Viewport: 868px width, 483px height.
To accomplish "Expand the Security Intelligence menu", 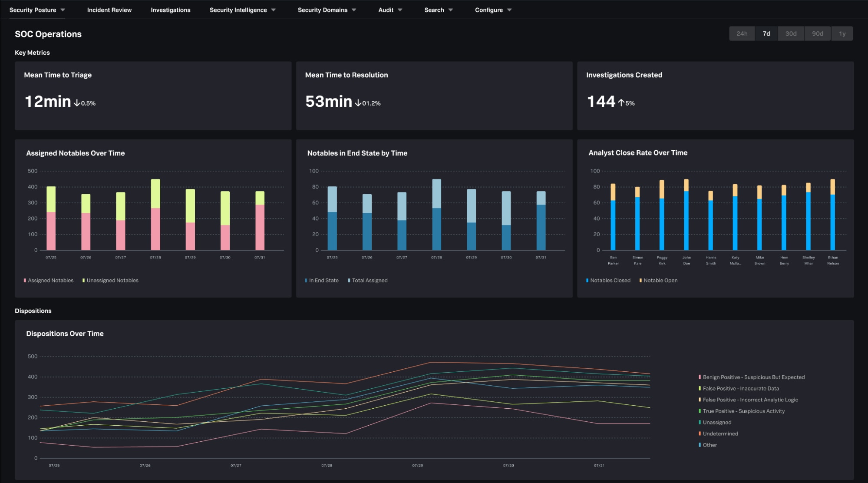I will (x=242, y=10).
